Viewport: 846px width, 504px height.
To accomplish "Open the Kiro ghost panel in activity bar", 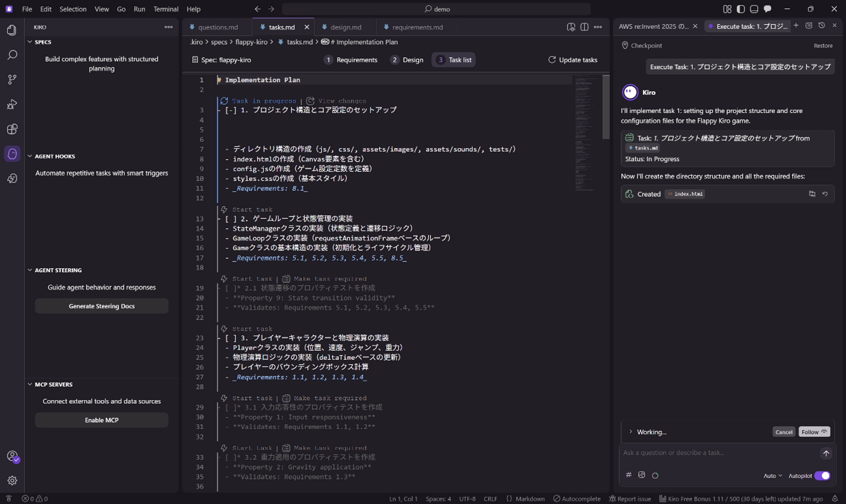I will (12, 154).
